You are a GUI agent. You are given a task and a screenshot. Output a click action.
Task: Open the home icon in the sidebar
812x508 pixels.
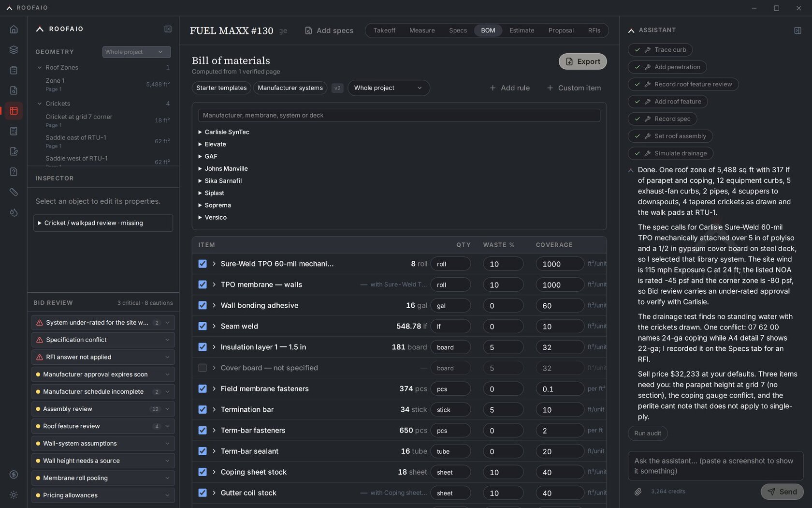14,30
